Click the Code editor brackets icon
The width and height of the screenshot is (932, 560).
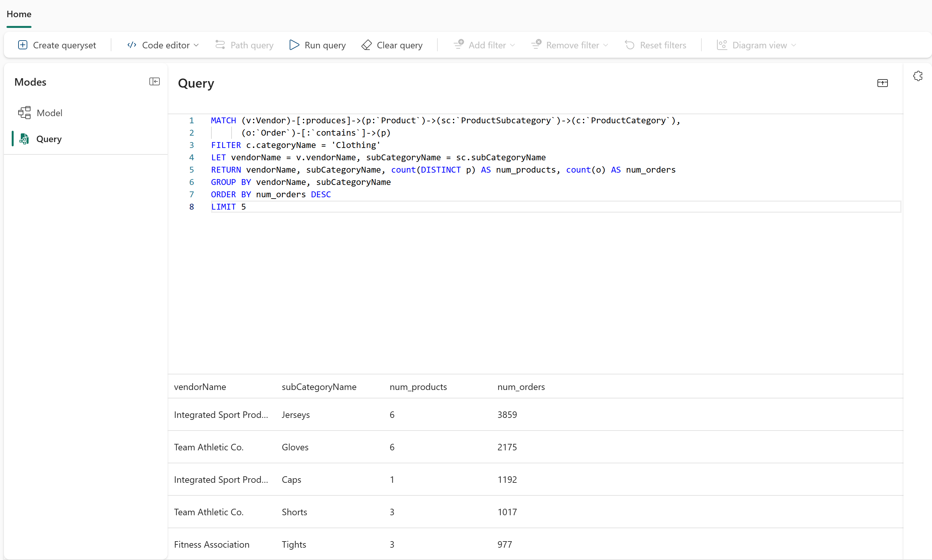[x=132, y=45]
